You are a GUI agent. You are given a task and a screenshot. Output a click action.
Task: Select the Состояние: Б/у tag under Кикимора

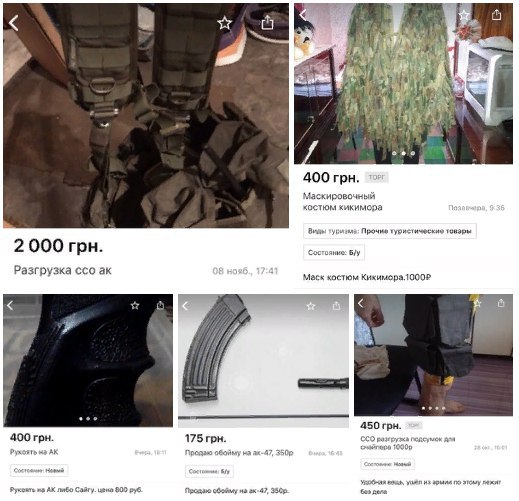[334, 252]
